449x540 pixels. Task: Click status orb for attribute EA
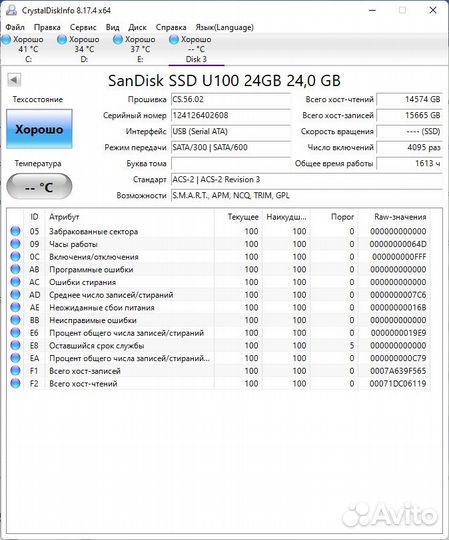tap(15, 358)
